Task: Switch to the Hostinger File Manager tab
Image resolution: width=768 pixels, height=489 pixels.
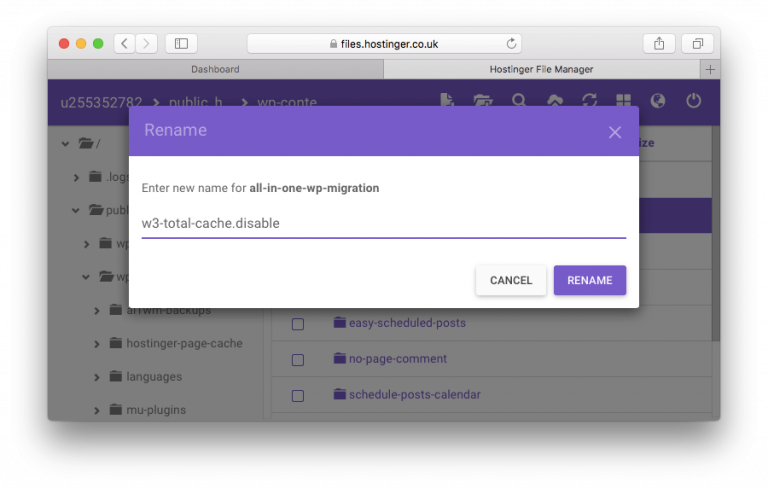Action: tap(541, 70)
